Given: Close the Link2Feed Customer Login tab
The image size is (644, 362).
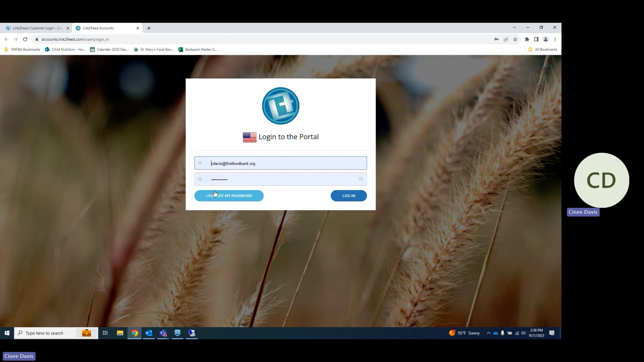Looking at the screenshot, I should [x=68, y=28].
